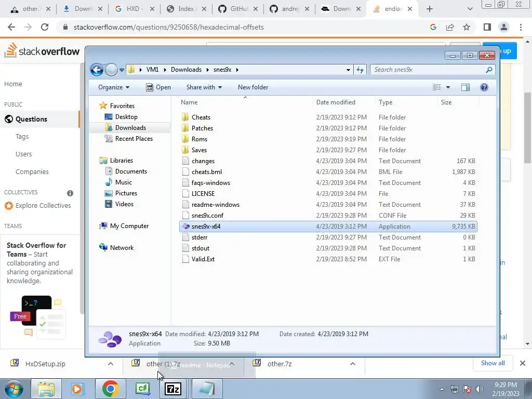
Task: Open Recent Places in Favorites
Action: 134,138
